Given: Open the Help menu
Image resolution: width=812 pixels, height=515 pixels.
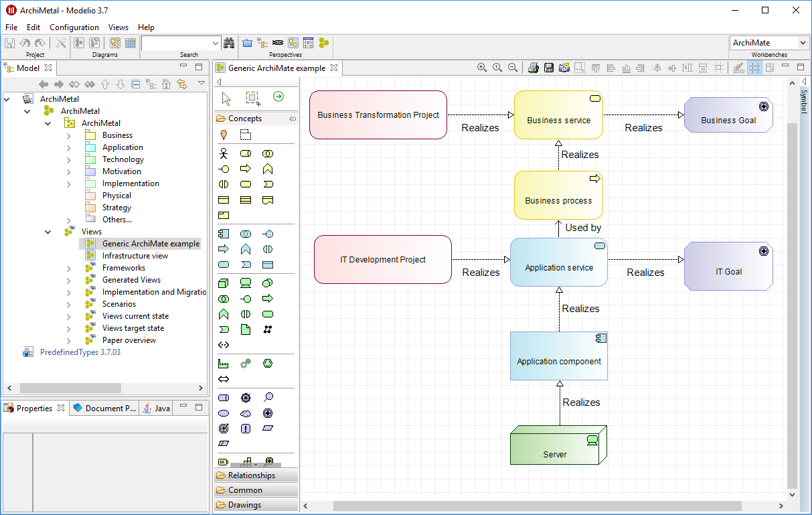Looking at the screenshot, I should point(146,27).
